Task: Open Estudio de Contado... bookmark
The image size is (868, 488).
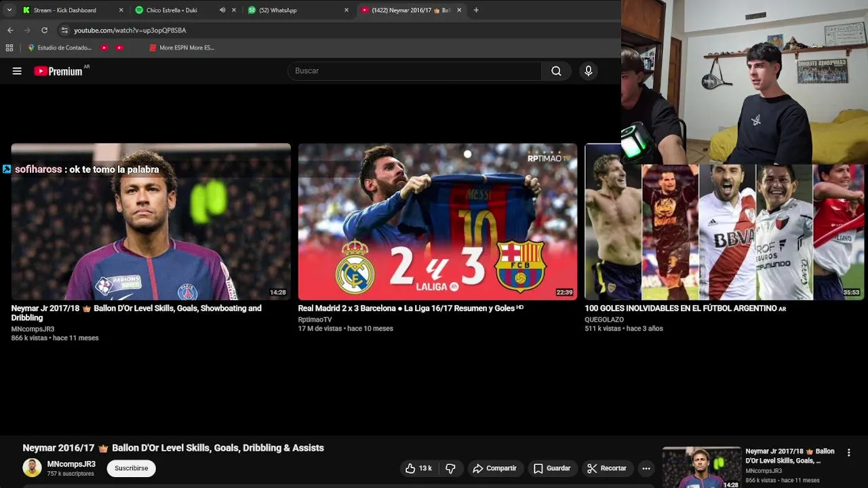Action: (60, 47)
